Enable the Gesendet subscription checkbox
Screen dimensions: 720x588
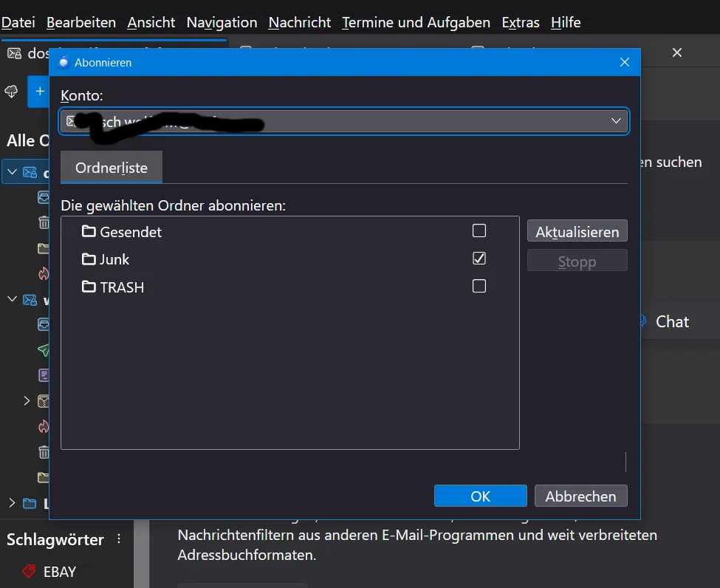pos(479,230)
